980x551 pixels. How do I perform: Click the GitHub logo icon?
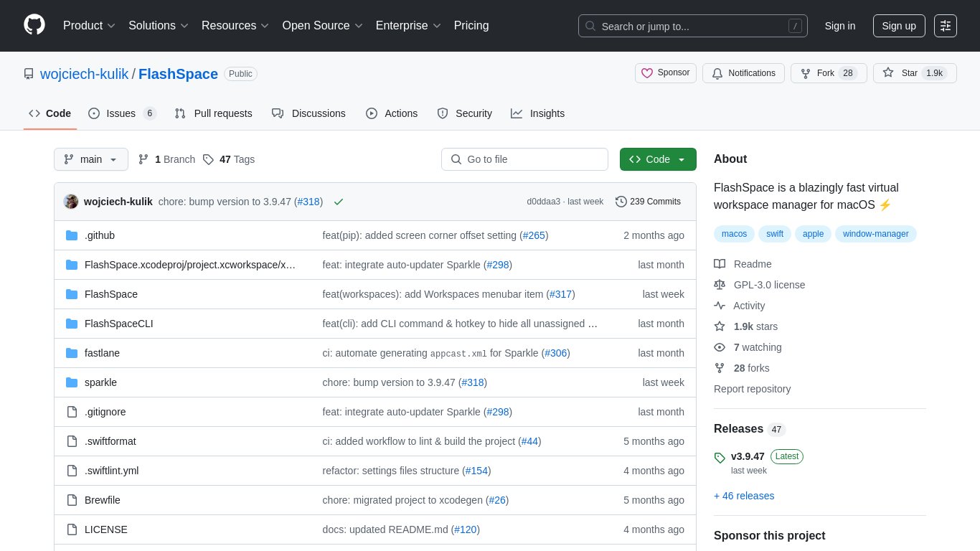tap(34, 25)
